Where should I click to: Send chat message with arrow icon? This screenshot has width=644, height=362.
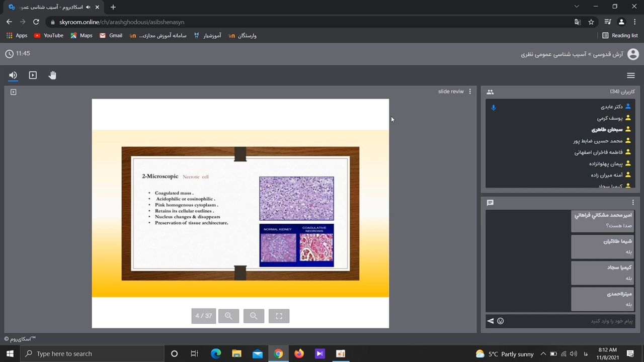[490, 321]
